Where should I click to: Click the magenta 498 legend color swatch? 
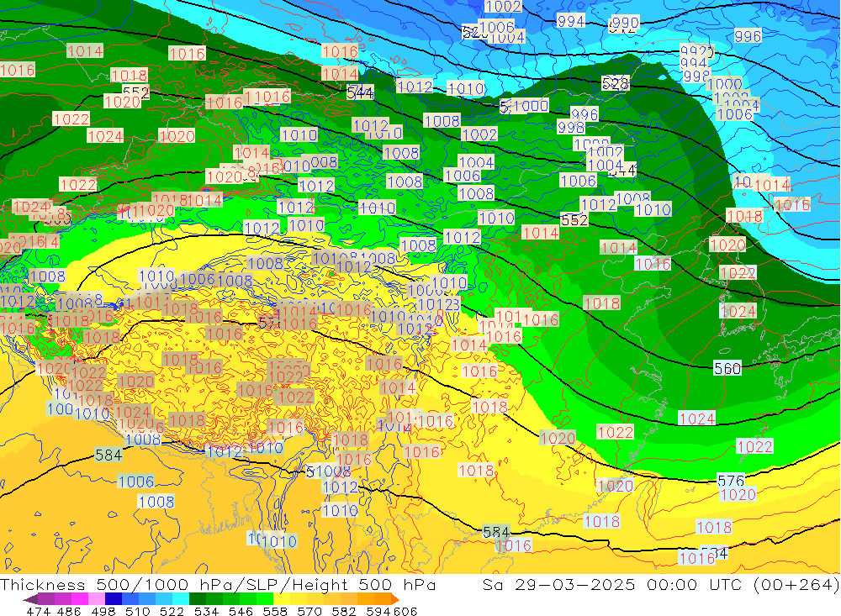pos(79,598)
